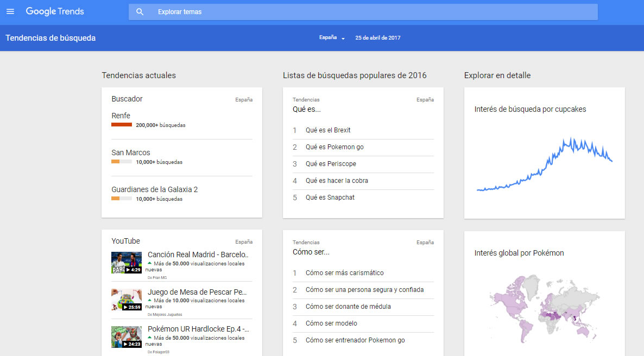The height and width of the screenshot is (356, 644).
Task: Open the Renfe trending search
Action: [121, 116]
